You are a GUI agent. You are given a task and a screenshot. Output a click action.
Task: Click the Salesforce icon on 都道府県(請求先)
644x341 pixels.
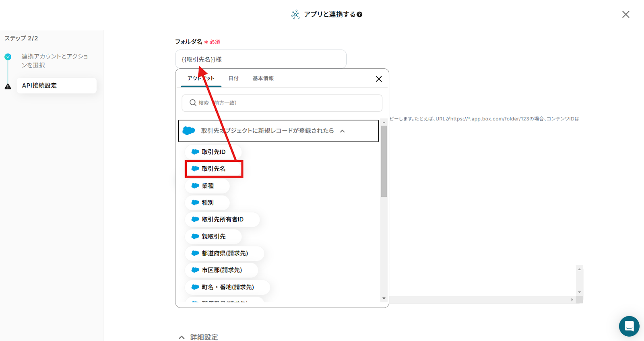[x=195, y=253]
